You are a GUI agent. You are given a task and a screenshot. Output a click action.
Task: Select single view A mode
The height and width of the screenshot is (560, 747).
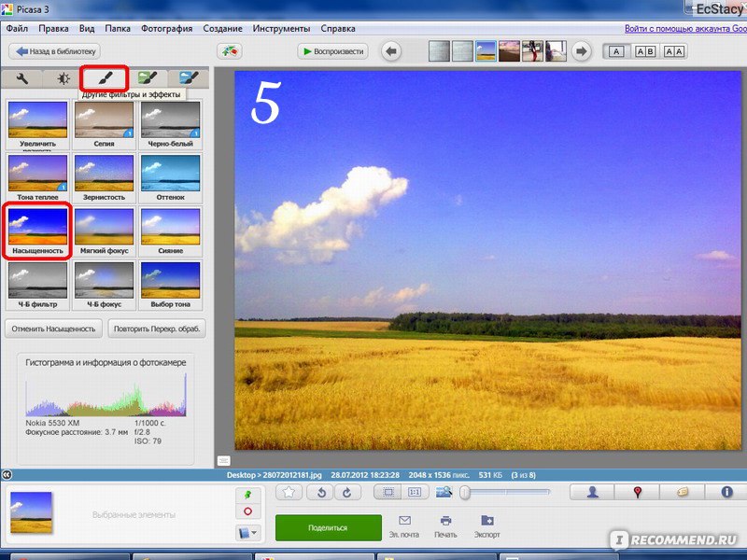coord(616,51)
